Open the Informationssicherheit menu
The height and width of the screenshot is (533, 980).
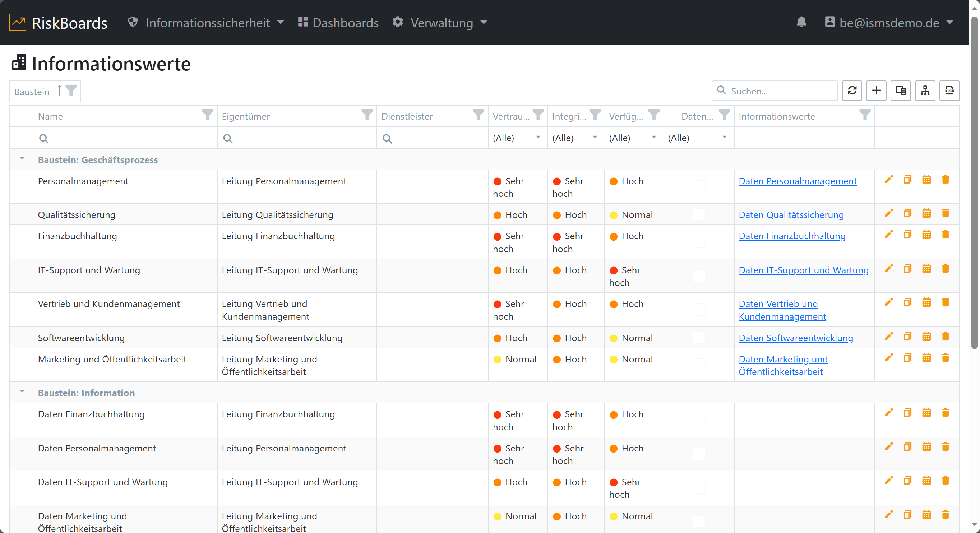[206, 23]
